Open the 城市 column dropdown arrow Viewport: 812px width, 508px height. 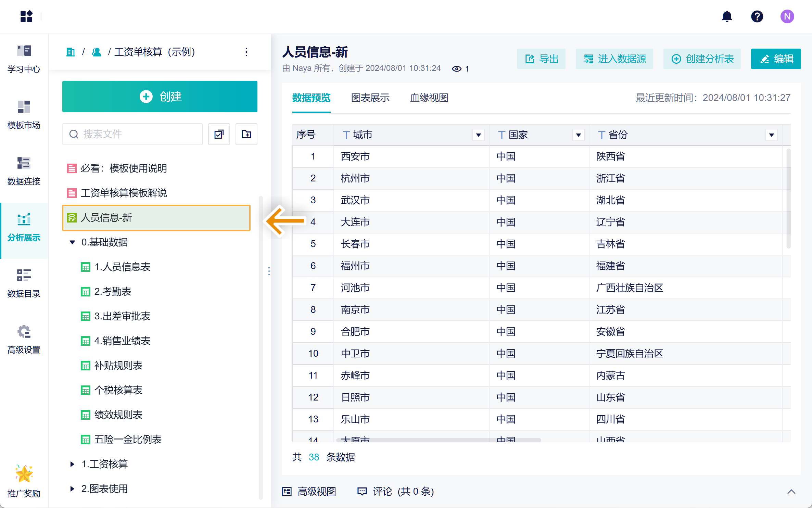pyautogui.click(x=478, y=135)
